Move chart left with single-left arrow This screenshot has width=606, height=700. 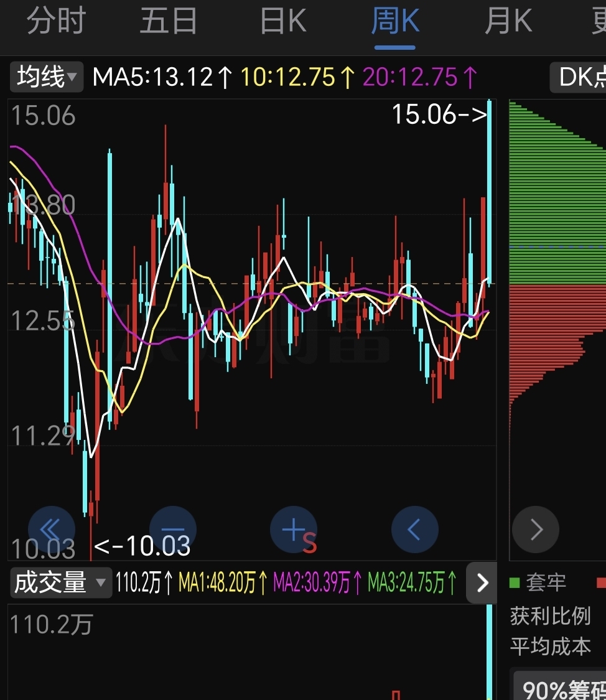click(x=414, y=530)
